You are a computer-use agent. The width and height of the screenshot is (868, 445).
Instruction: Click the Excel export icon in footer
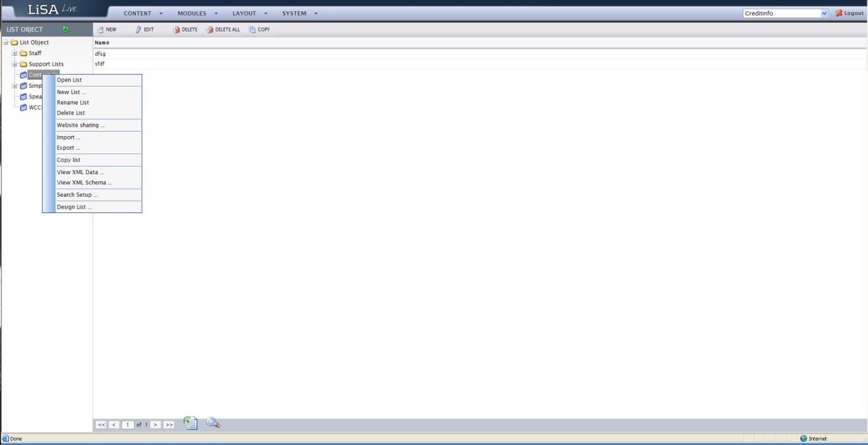coord(190,424)
